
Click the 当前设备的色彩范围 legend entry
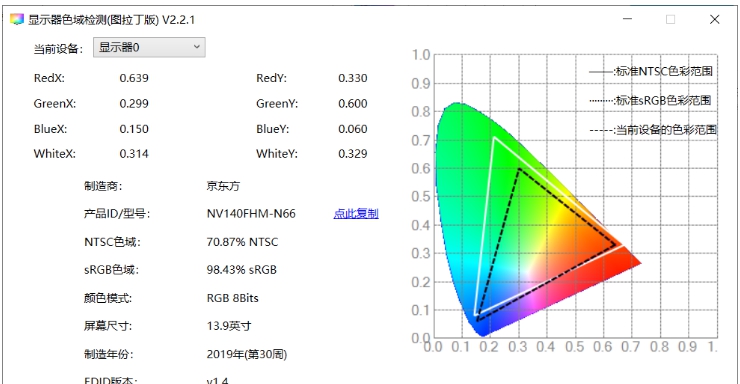tap(653, 130)
